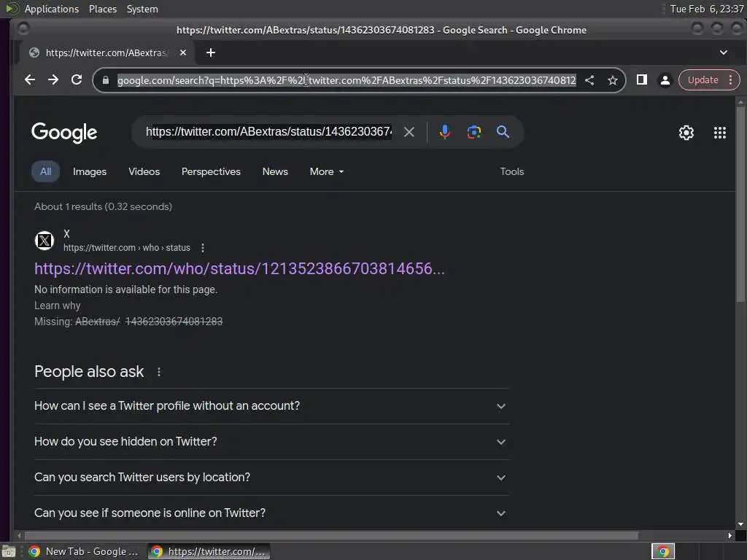747x560 pixels.
Task: Open About this result menu
Action: tap(203, 248)
